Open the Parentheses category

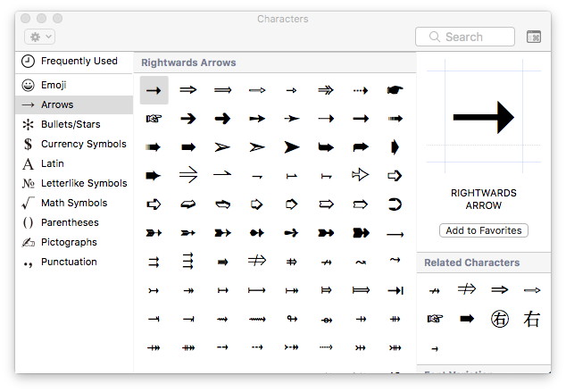74,222
